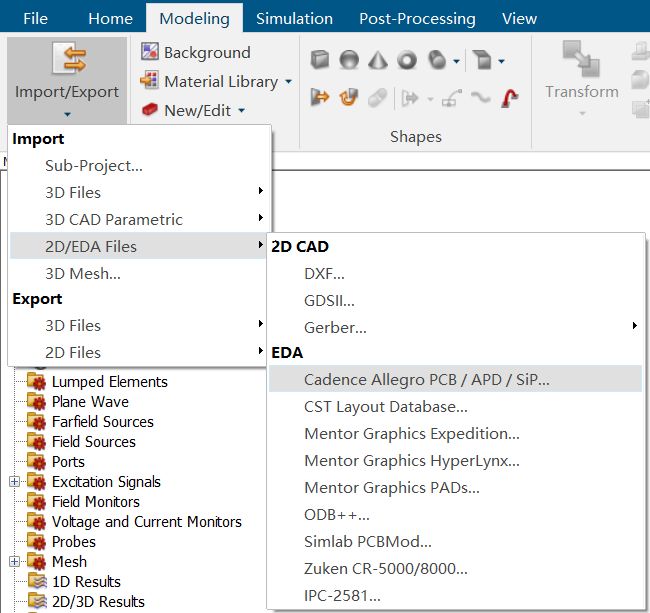Open Material Library icon
The image size is (650, 613).
pos(149,81)
